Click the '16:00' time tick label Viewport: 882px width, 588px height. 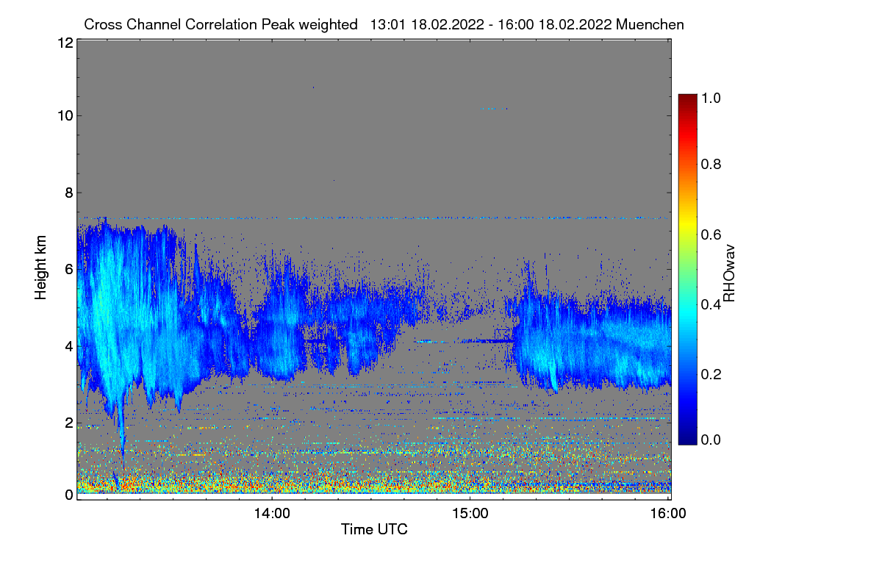tap(668, 513)
